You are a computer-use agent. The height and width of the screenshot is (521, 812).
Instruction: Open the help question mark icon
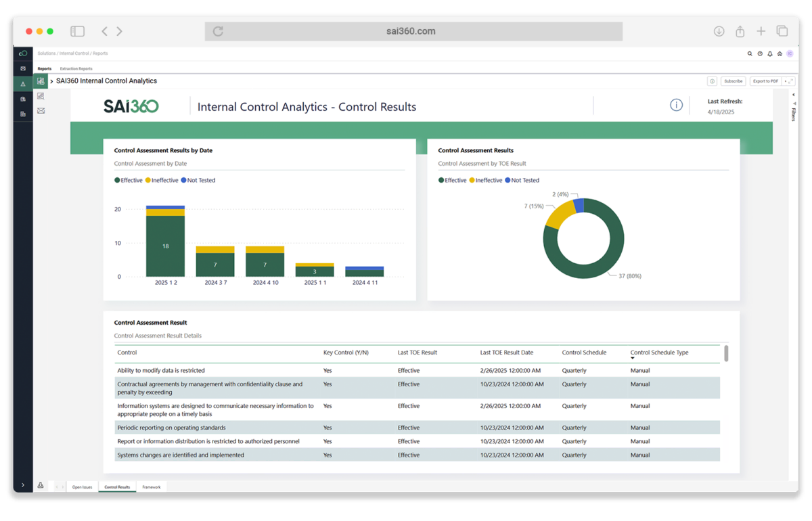tap(760, 53)
